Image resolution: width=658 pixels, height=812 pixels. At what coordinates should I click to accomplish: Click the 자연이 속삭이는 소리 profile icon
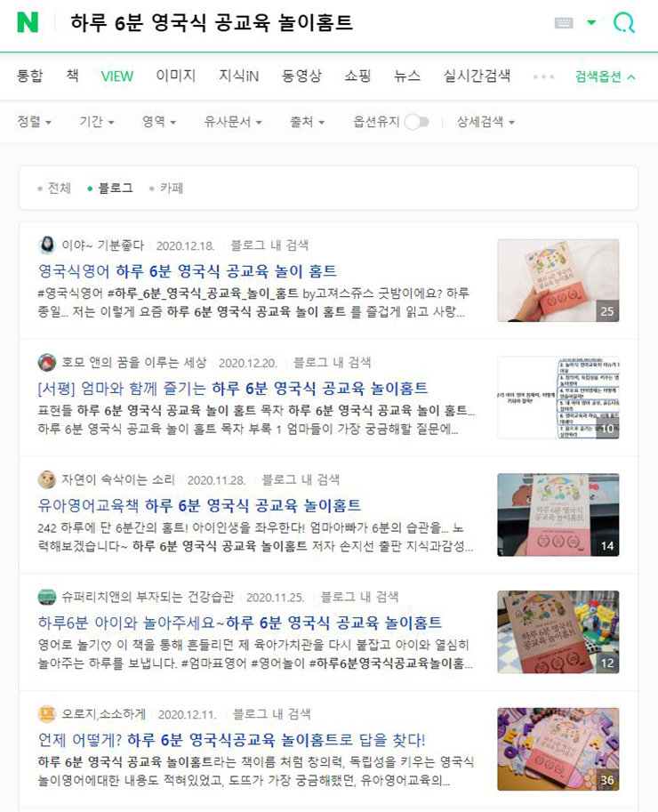47,479
